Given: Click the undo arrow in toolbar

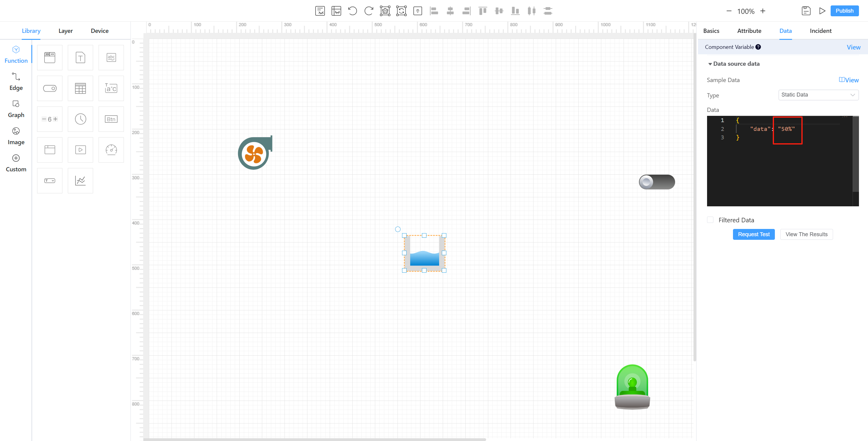Looking at the screenshot, I should click(x=352, y=11).
